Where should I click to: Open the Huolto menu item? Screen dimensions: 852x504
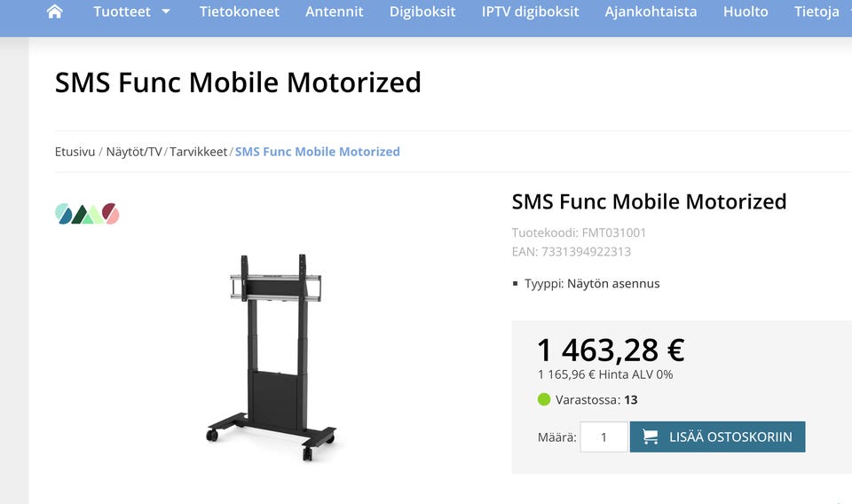(x=745, y=12)
